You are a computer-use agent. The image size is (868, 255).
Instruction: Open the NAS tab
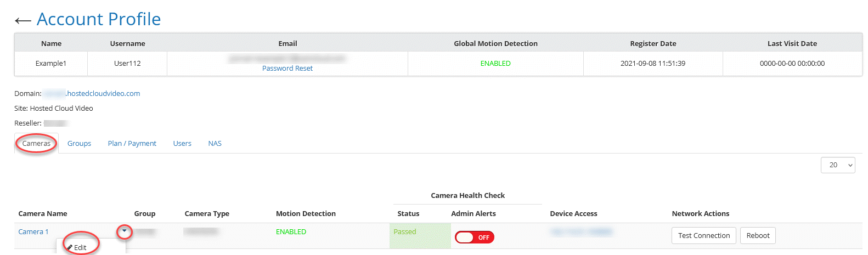(215, 144)
